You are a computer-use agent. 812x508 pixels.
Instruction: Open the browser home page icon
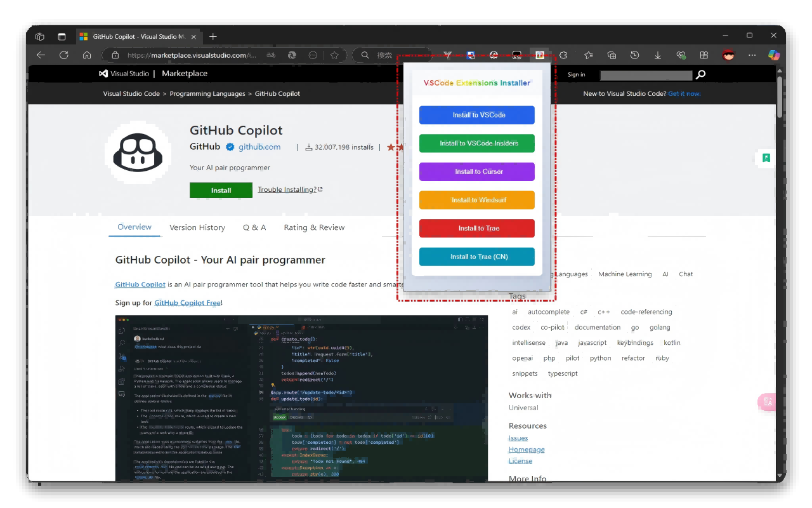[x=87, y=55]
